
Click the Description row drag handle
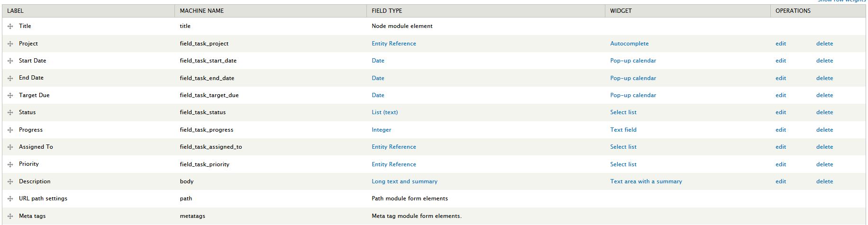(x=10, y=182)
